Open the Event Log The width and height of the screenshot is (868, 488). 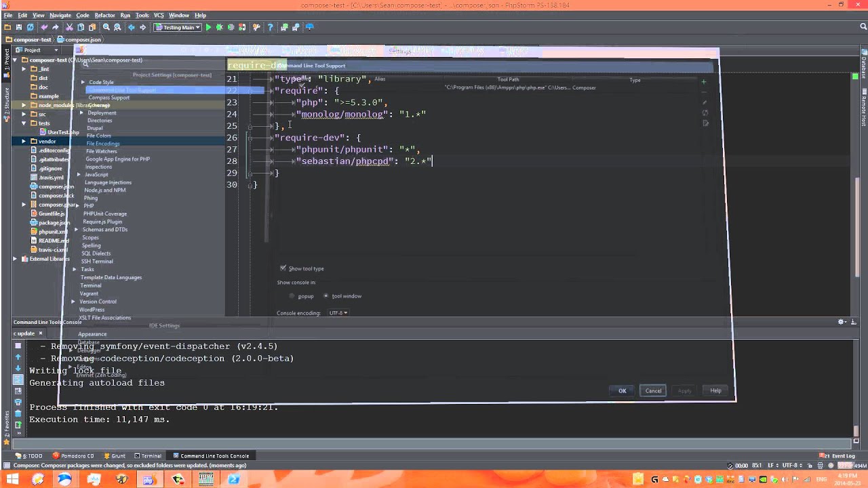pos(838,456)
